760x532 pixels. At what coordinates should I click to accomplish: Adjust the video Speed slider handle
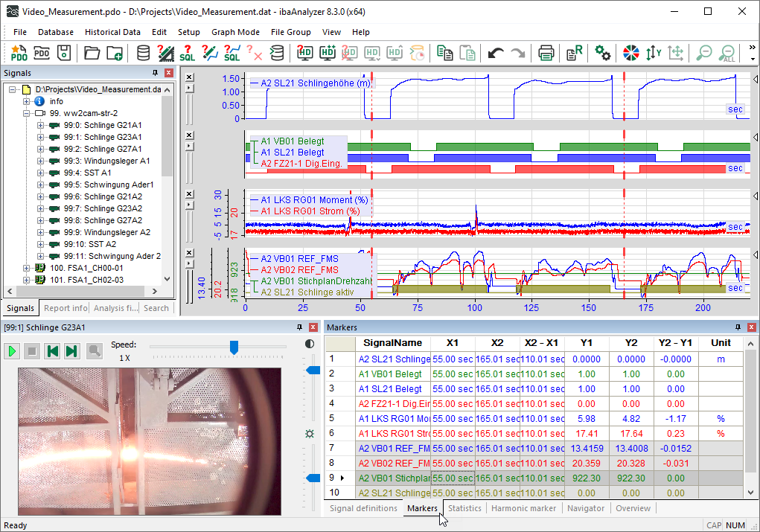point(234,347)
